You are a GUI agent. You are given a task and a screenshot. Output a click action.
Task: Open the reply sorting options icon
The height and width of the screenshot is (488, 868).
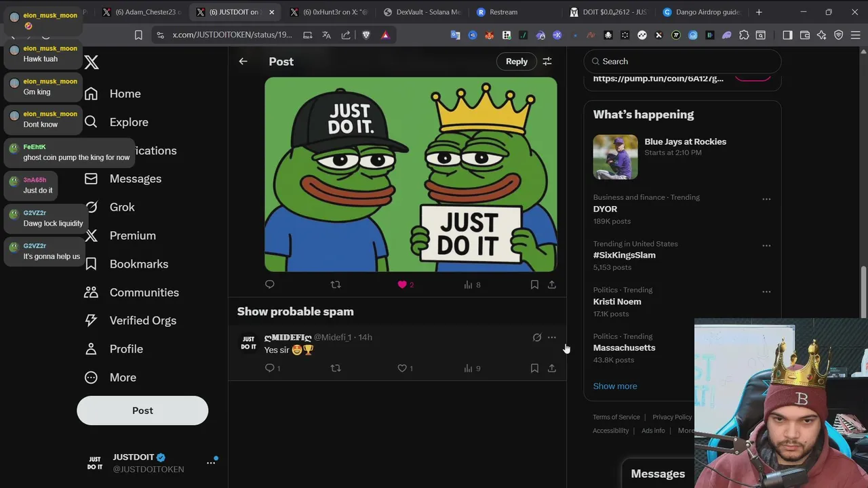tap(547, 61)
